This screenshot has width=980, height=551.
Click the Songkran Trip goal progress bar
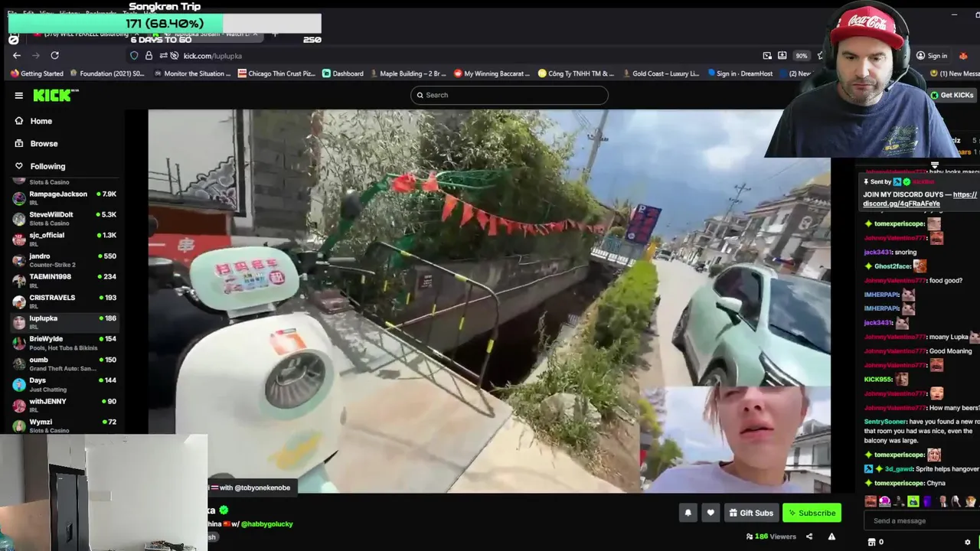pyautogui.click(x=165, y=24)
